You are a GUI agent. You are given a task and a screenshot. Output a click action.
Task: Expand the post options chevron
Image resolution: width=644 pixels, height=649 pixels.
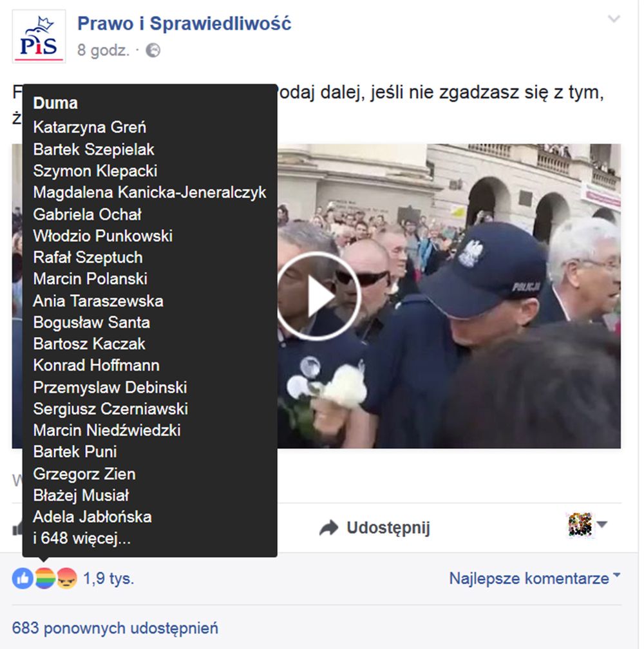(x=613, y=19)
